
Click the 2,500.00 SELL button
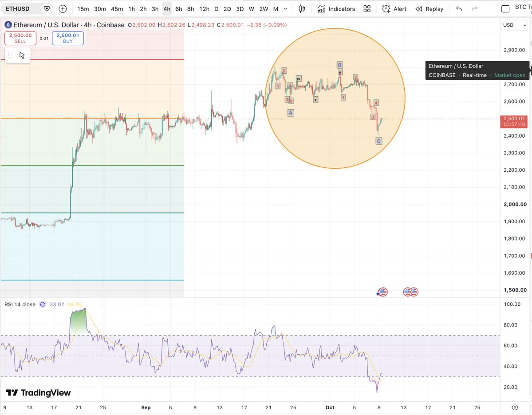(x=20, y=38)
